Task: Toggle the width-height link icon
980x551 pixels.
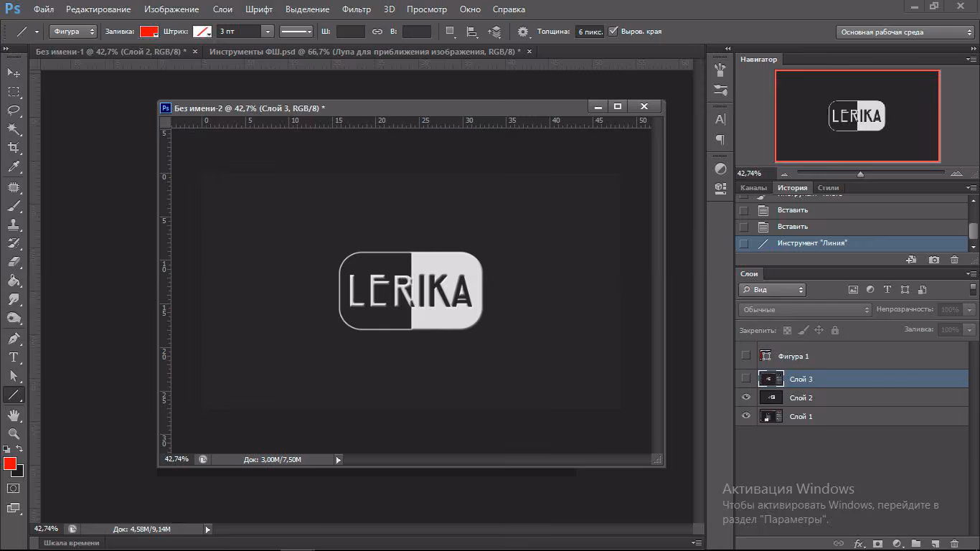Action: point(377,32)
